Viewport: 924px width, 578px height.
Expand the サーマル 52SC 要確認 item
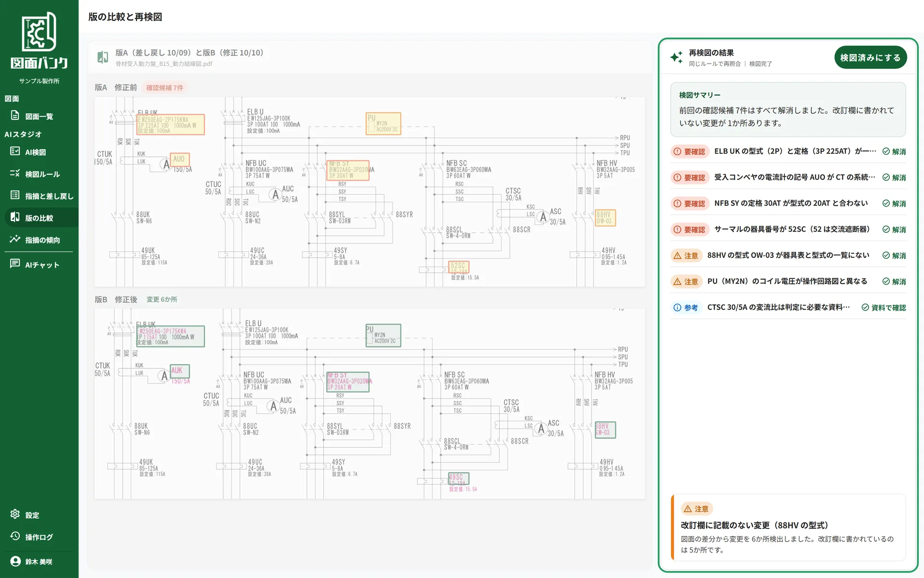click(788, 229)
